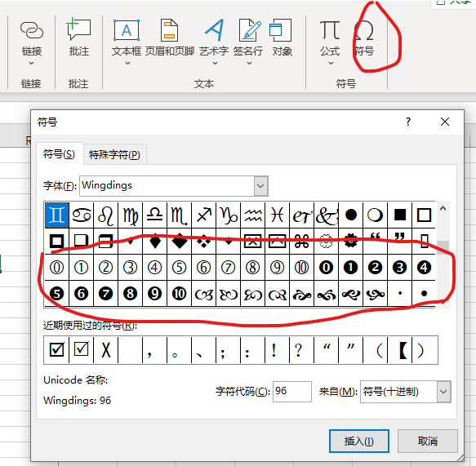Click the 字符代码 input field
The width and height of the screenshot is (476, 466).
[x=292, y=392]
